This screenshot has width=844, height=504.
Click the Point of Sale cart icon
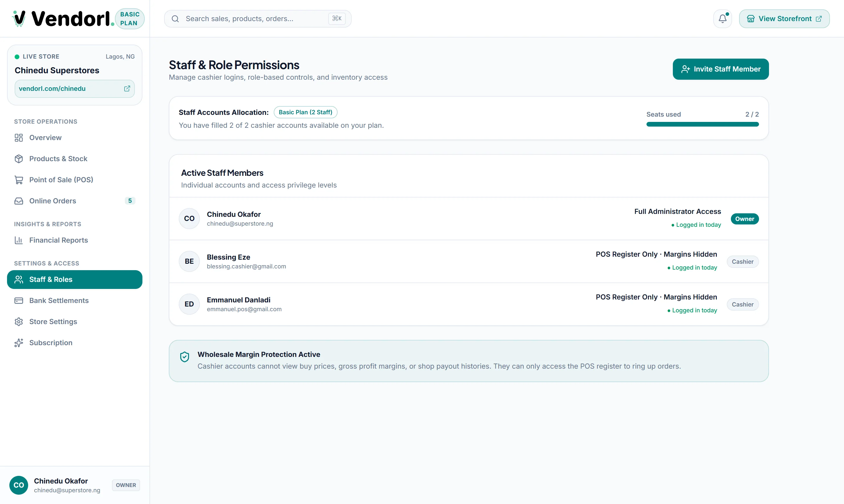pos(19,180)
